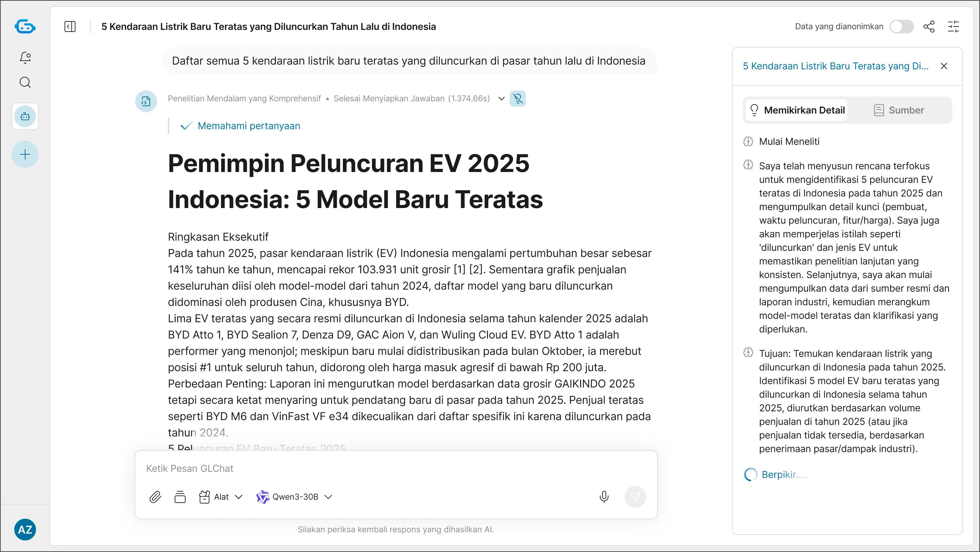Expand the 'Selesai Menyiapkan Jawaban' chevron
980x552 pixels.
pyautogui.click(x=501, y=99)
